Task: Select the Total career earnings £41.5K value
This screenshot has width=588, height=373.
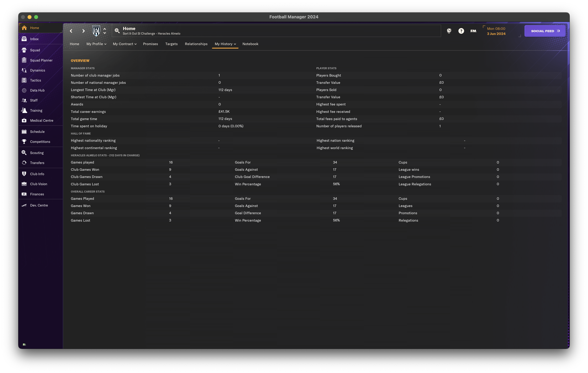Action: pyautogui.click(x=224, y=111)
